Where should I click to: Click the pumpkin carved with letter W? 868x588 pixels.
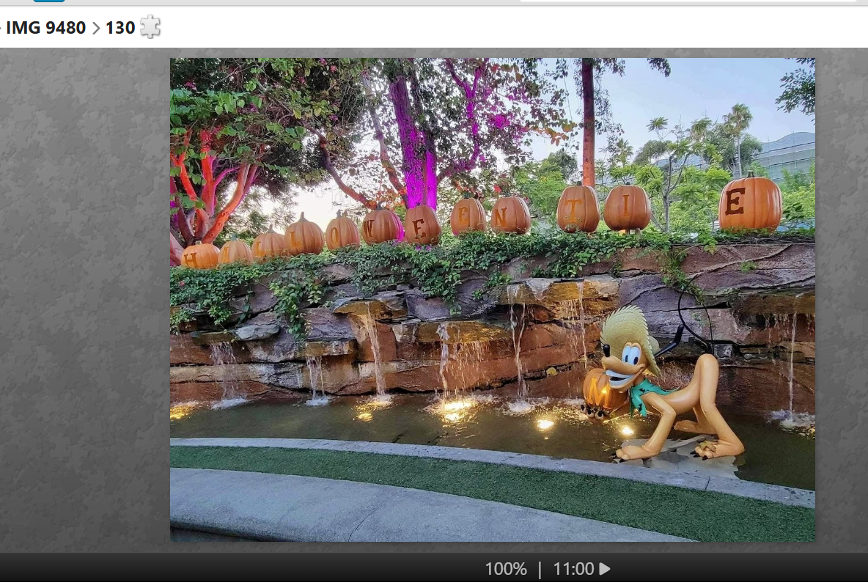(381, 227)
